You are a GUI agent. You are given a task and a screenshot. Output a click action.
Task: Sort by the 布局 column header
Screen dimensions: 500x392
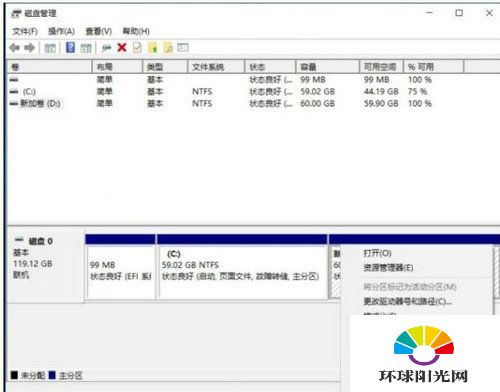pyautogui.click(x=117, y=67)
